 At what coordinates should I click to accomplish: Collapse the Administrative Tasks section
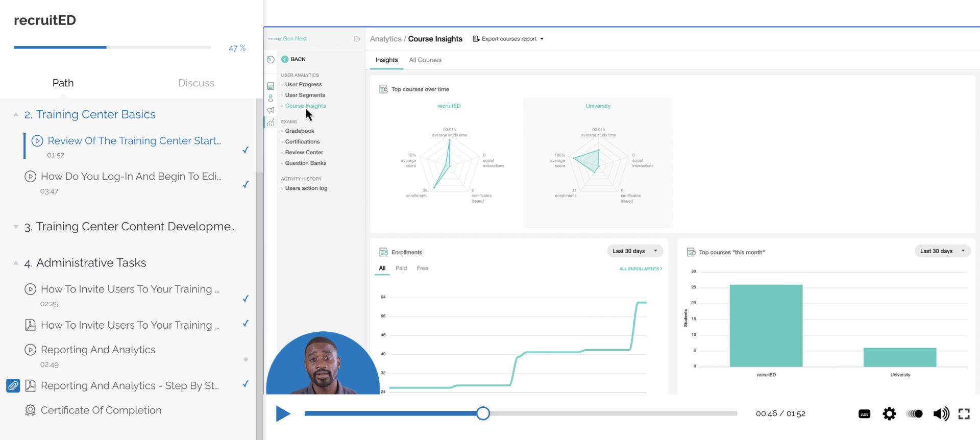[16, 263]
